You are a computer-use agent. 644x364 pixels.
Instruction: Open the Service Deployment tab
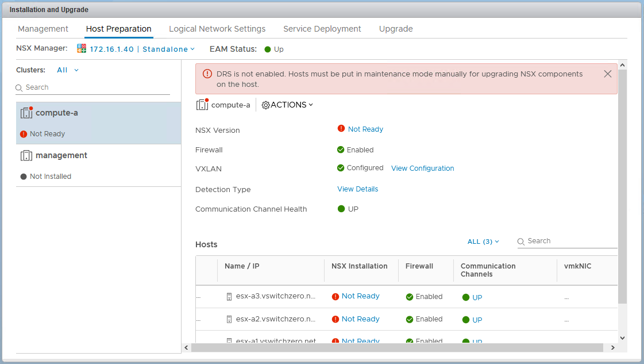322,29
